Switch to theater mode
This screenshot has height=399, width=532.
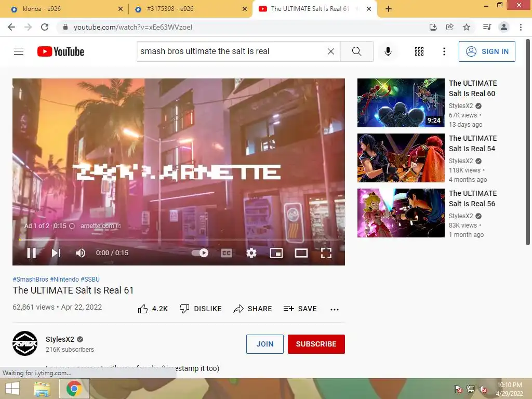coord(301,253)
